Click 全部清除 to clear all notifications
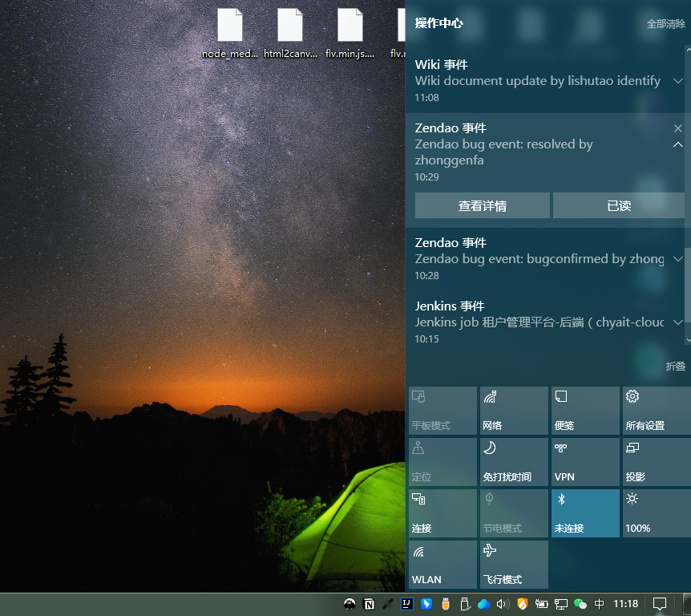The width and height of the screenshot is (691, 616). (665, 24)
